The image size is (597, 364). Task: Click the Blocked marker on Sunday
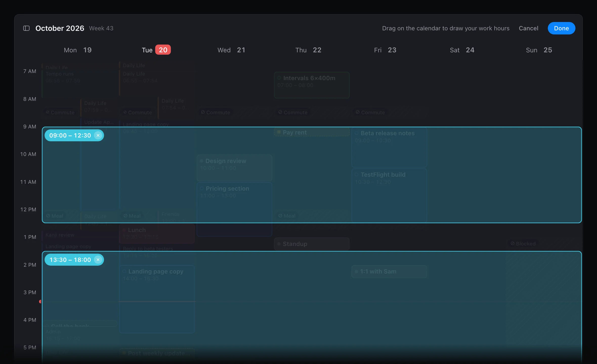click(523, 244)
